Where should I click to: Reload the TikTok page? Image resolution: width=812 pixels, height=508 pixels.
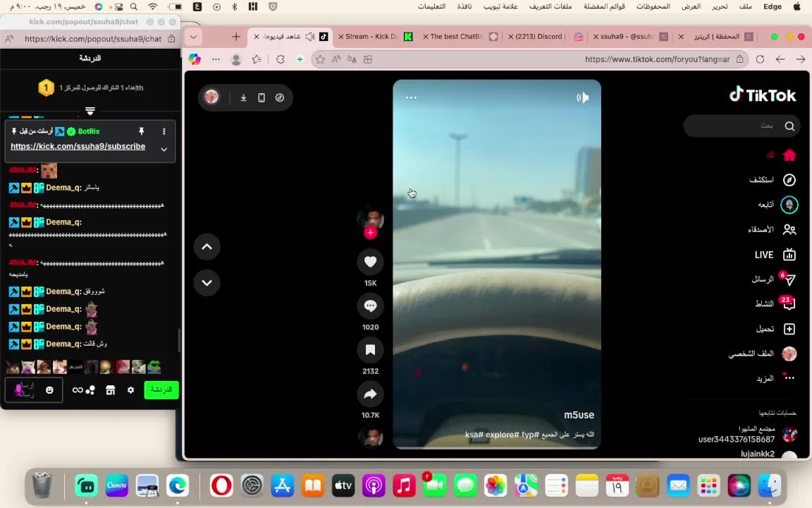[x=760, y=59]
